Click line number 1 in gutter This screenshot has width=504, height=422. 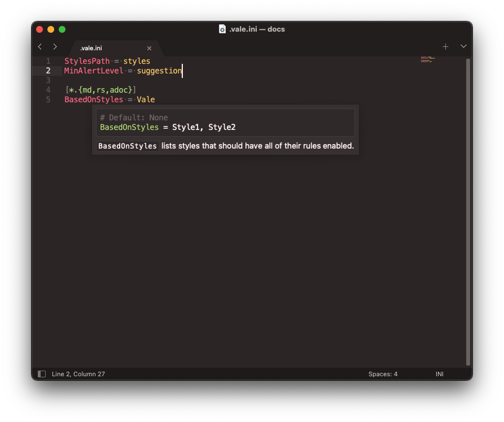click(x=48, y=61)
